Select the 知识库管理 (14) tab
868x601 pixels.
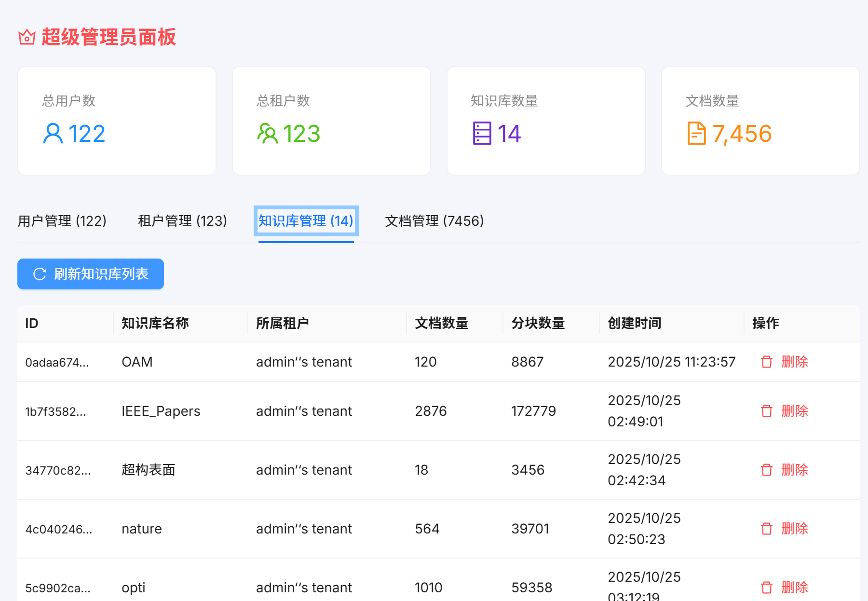click(x=305, y=221)
